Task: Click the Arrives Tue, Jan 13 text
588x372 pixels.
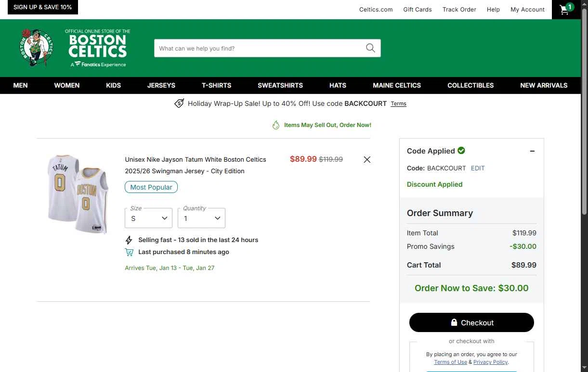Action: 170,268
